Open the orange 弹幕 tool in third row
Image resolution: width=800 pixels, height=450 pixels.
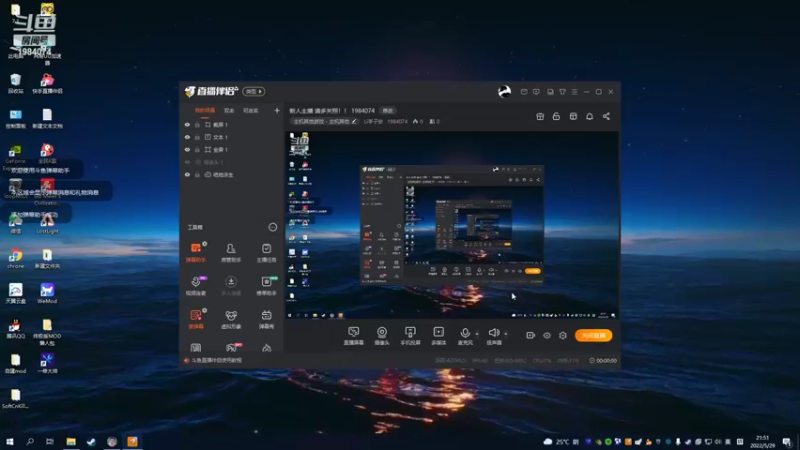(196, 319)
